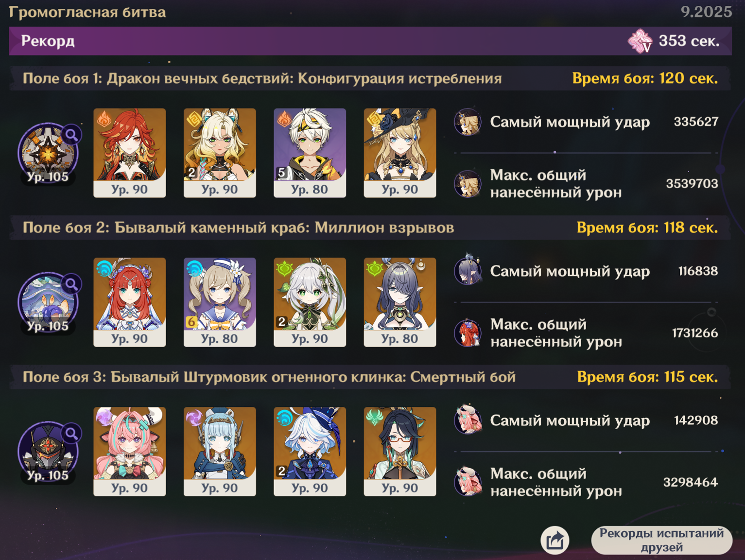Inspect the Battlefield 2 stone crab boss icon
This screenshot has height=560, width=745.
pyautogui.click(x=48, y=302)
